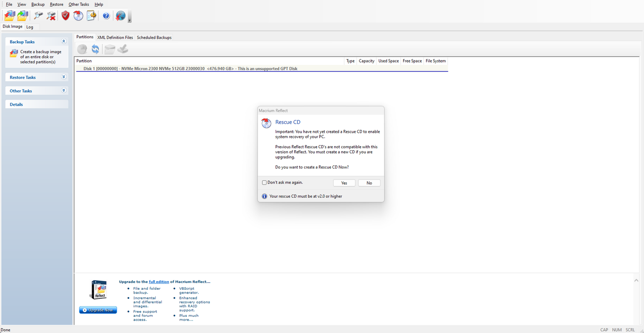Click the Details panel header
The height and width of the screenshot is (333, 644).
pos(37,104)
